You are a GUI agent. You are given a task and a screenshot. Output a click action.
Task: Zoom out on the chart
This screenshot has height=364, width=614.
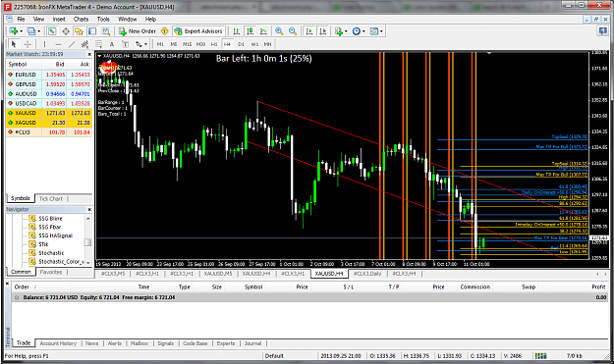click(x=293, y=31)
